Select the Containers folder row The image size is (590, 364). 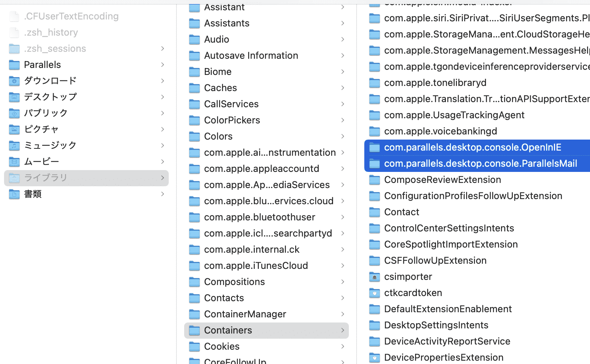[x=267, y=330]
